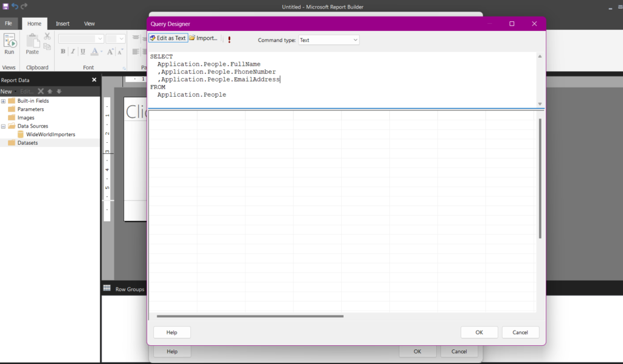The image size is (623, 364).
Task: Click the Cut scissors icon
Action: point(47,36)
